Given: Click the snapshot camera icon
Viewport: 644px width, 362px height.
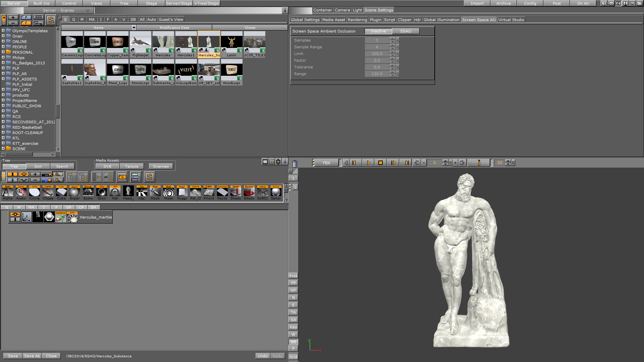Looking at the screenshot, I should pos(265,162).
